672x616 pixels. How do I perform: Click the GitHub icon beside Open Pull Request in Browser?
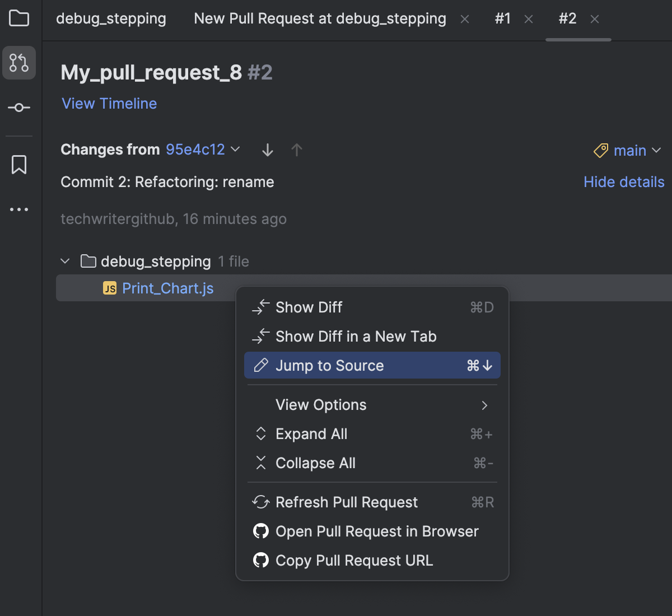point(261,531)
